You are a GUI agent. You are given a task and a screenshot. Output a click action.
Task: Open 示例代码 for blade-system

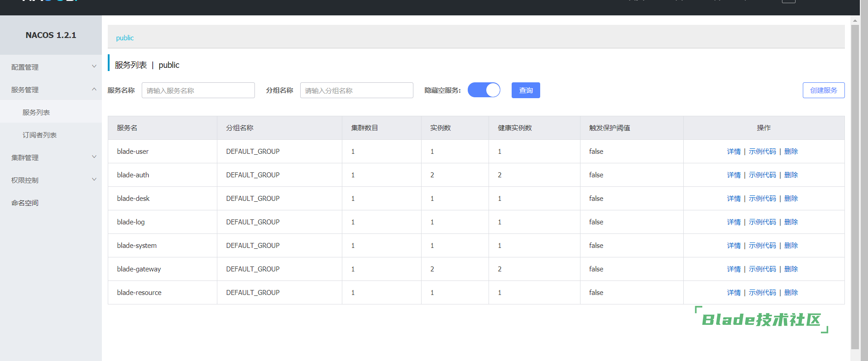click(762, 246)
